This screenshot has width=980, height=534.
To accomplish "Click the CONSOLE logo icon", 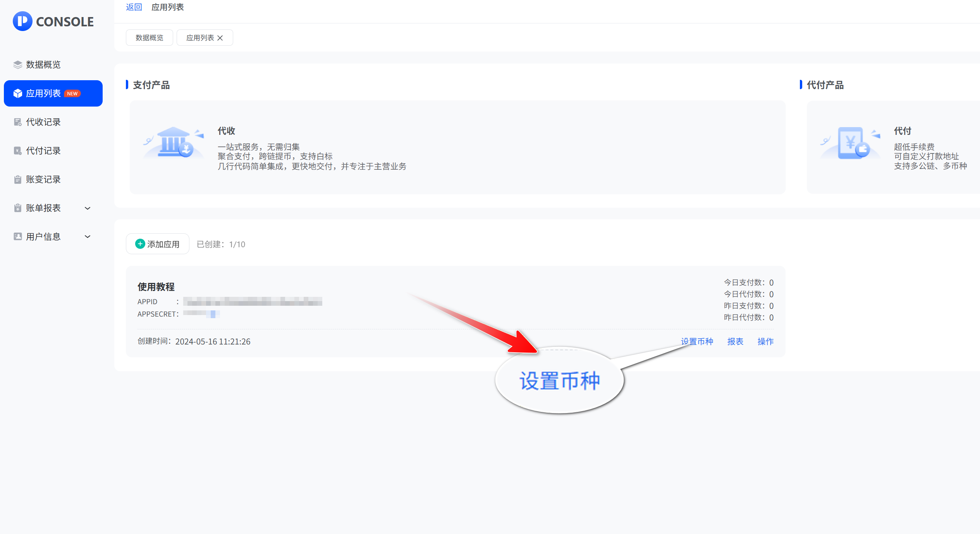I will point(22,21).
